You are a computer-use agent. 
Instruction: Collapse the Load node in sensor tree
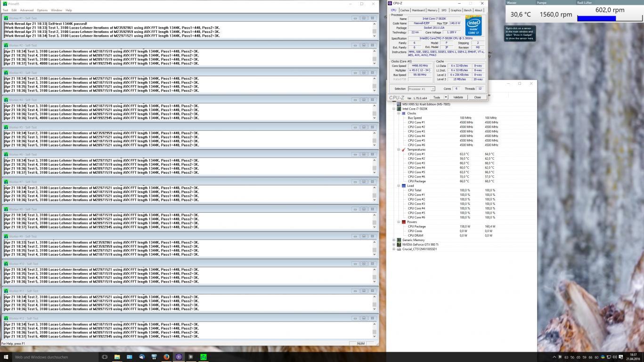398,186
